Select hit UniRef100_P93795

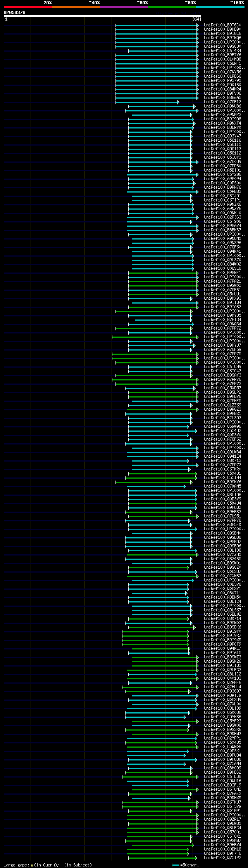222,81
